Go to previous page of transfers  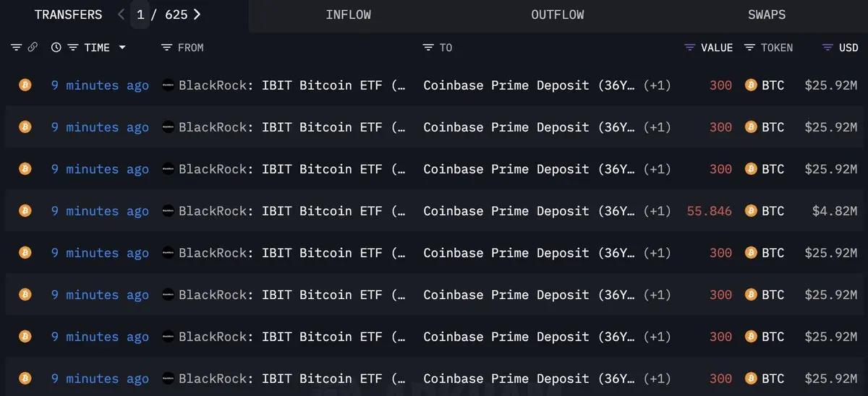point(121,14)
